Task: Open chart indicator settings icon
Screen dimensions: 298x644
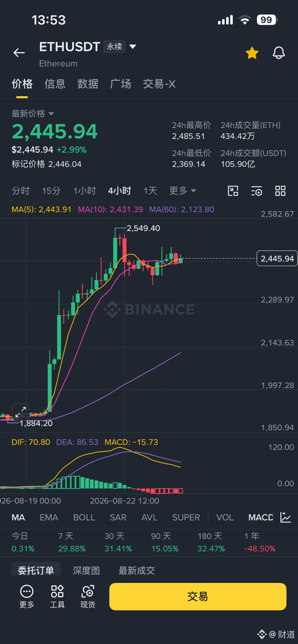Action: [257, 191]
